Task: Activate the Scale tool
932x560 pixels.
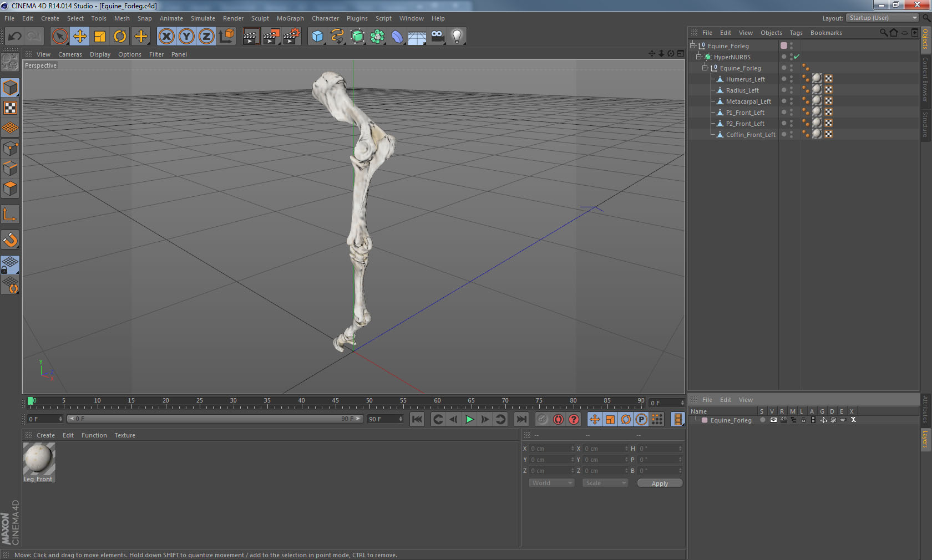Action: [100, 37]
